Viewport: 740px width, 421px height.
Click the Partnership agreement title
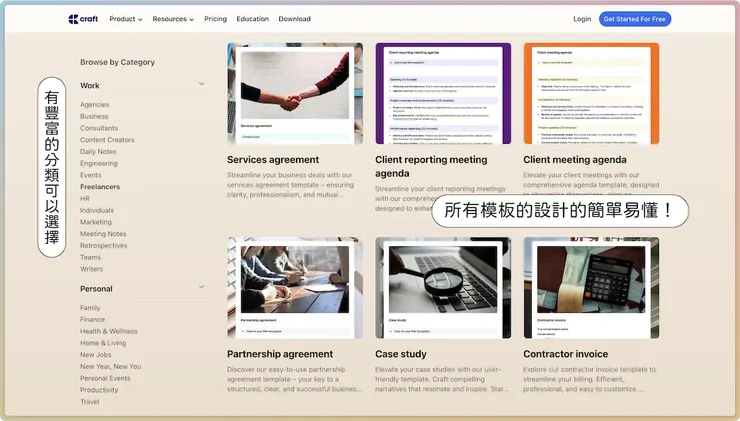(x=280, y=354)
